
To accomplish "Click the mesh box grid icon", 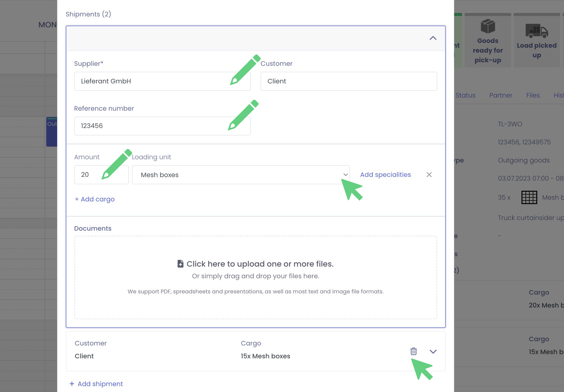I will pyautogui.click(x=529, y=198).
